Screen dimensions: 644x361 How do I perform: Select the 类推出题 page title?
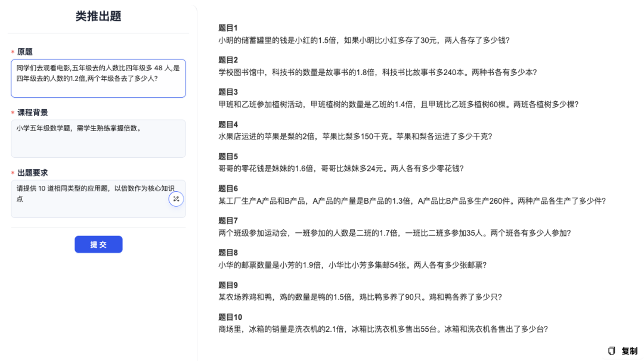98,17
